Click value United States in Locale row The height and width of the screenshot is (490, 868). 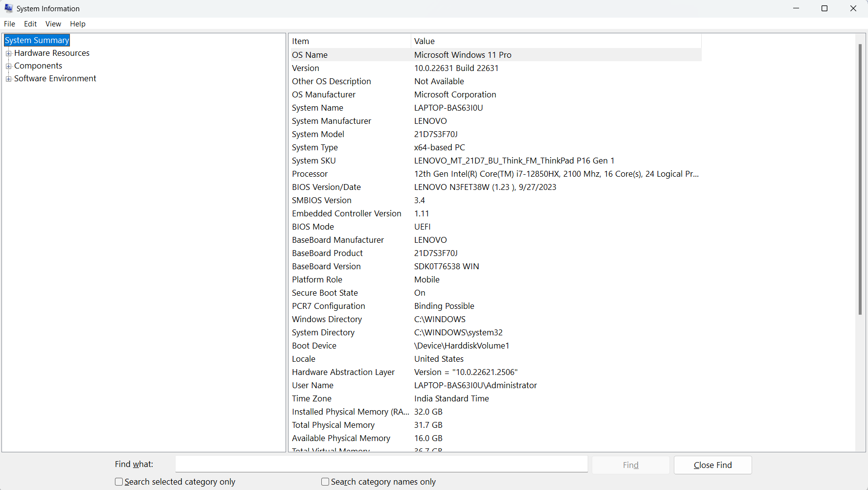pyautogui.click(x=439, y=359)
